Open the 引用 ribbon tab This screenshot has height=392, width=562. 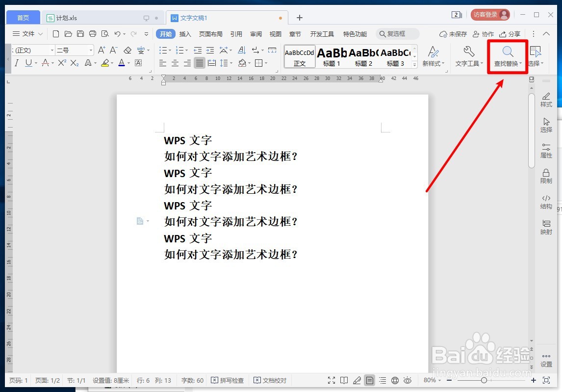(x=236, y=34)
